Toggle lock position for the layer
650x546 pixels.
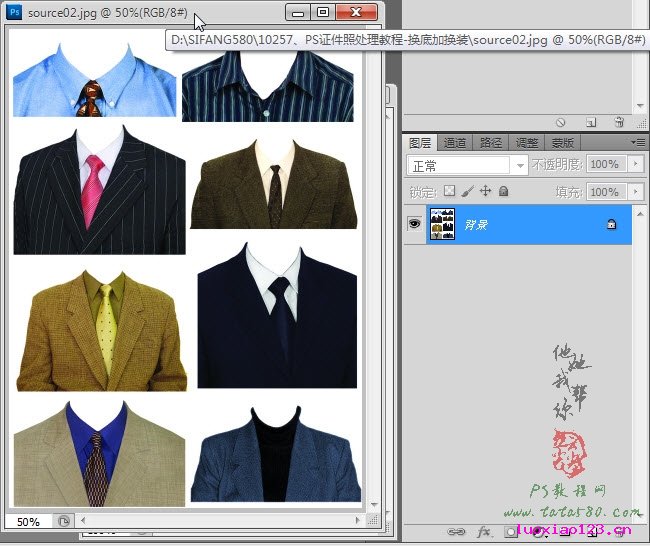[485, 191]
